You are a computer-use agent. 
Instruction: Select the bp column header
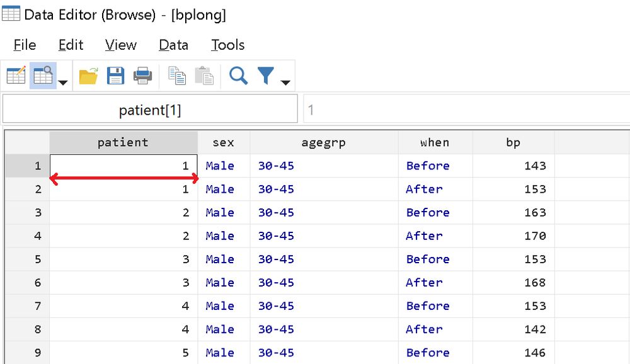[x=513, y=142]
